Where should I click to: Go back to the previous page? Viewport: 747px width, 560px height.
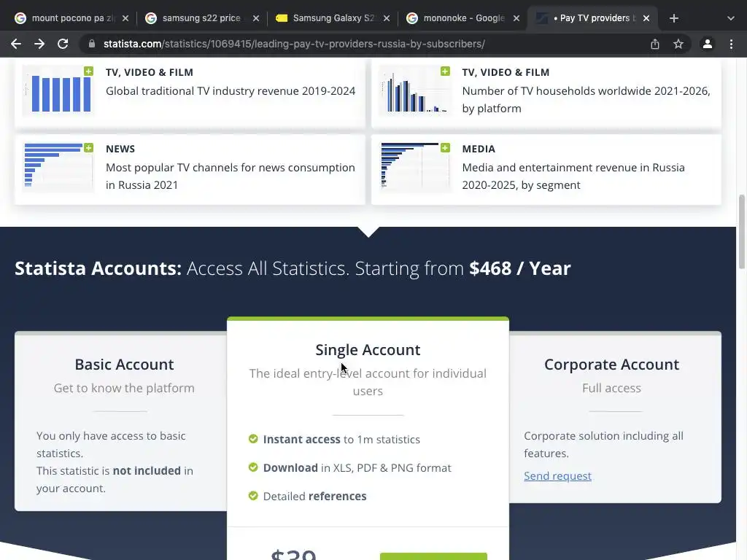[x=16, y=44]
